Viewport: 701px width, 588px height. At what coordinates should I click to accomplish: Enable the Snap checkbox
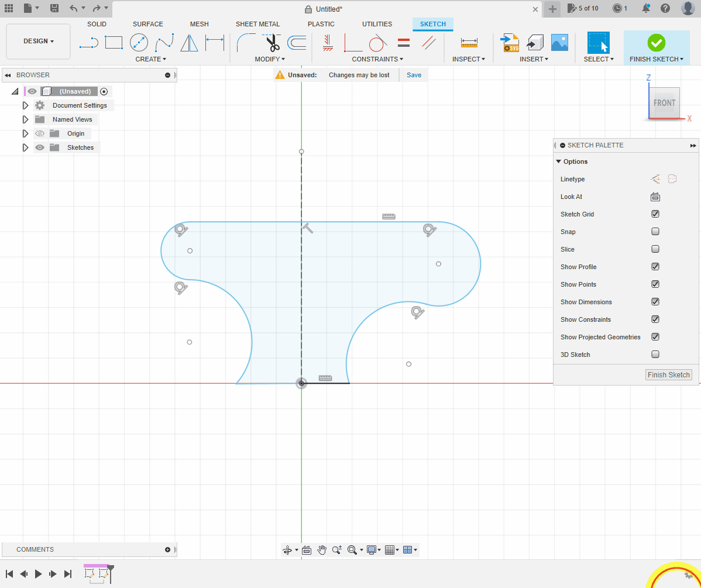(x=655, y=232)
